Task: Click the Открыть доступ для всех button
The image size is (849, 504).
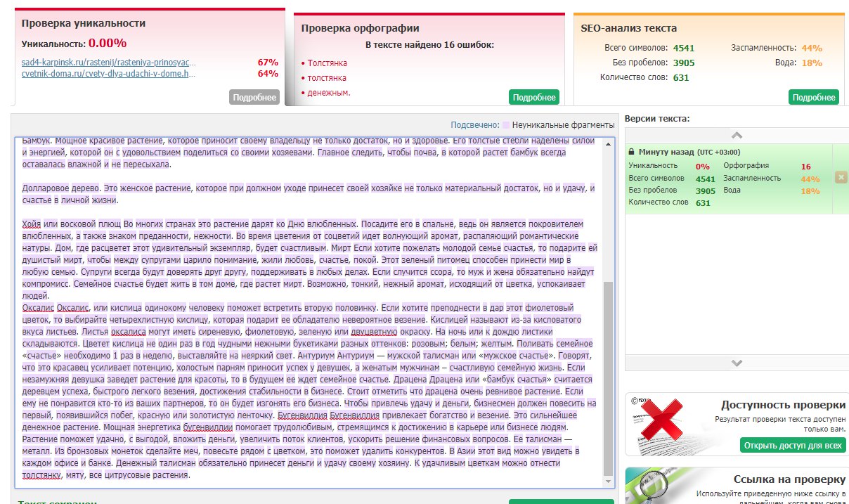Action: (791, 446)
